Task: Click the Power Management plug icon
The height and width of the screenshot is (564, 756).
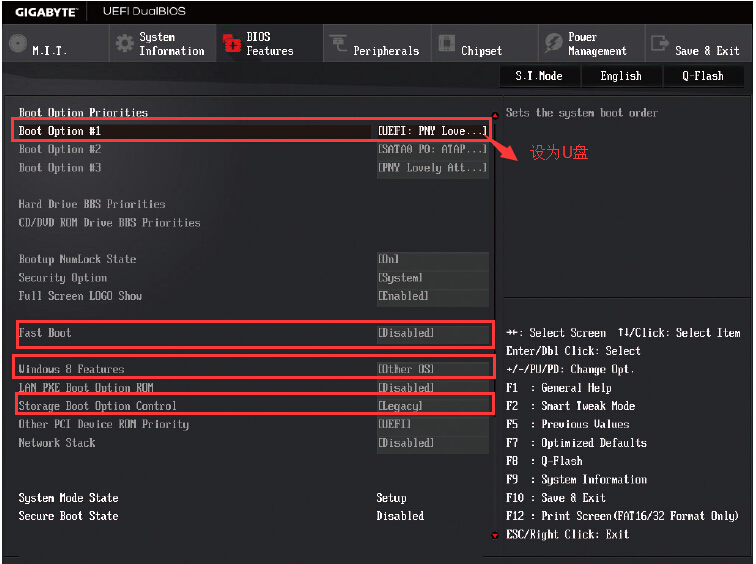Action: coord(553,43)
